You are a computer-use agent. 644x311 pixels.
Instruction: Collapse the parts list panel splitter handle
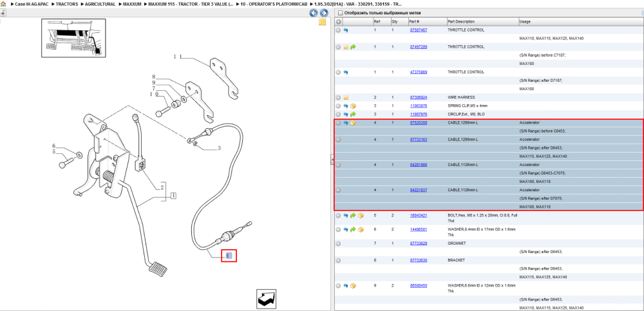pyautogui.click(x=332, y=160)
